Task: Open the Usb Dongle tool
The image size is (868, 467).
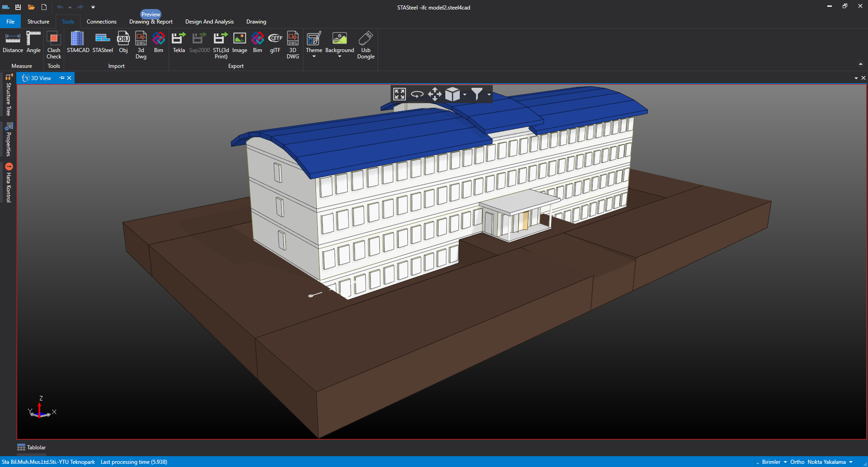Action: 366,44
